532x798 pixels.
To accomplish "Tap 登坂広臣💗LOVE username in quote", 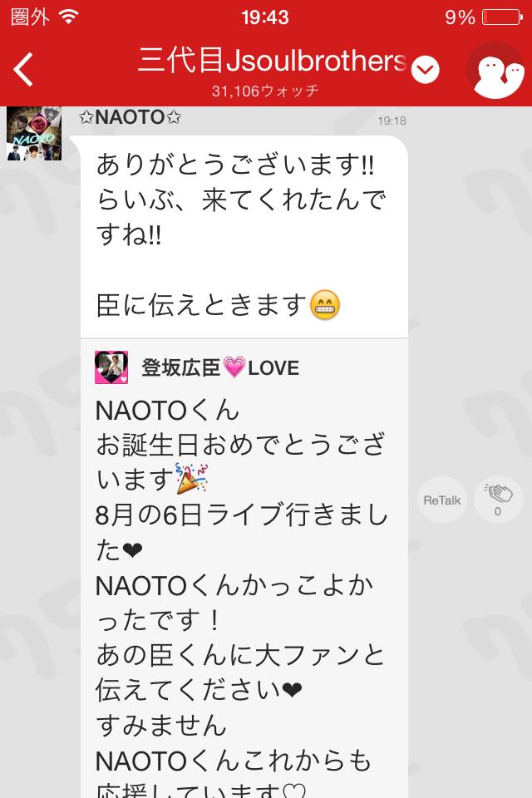I will pyautogui.click(x=220, y=367).
